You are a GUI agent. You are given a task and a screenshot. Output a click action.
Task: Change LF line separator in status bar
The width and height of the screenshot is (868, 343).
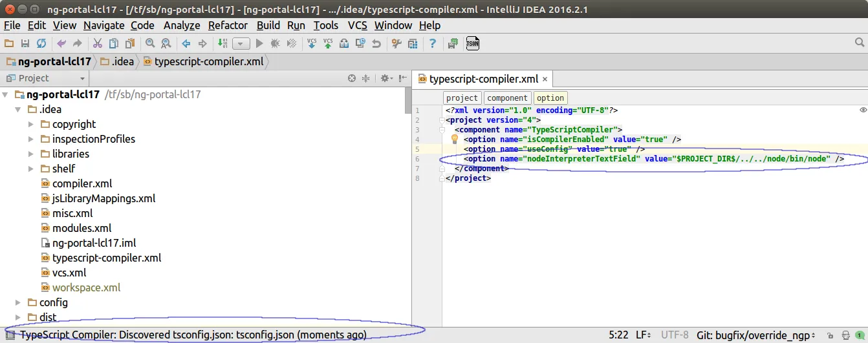coord(643,335)
